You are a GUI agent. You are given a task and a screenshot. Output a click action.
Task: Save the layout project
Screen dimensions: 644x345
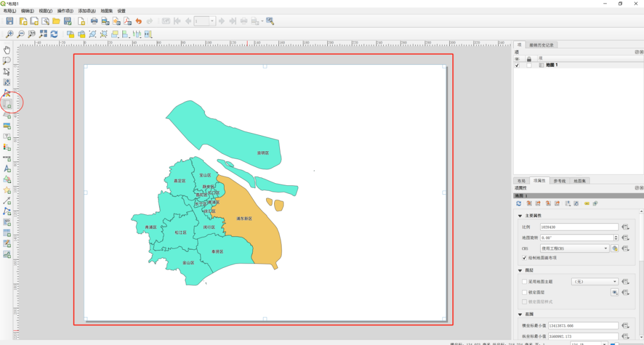click(10, 21)
